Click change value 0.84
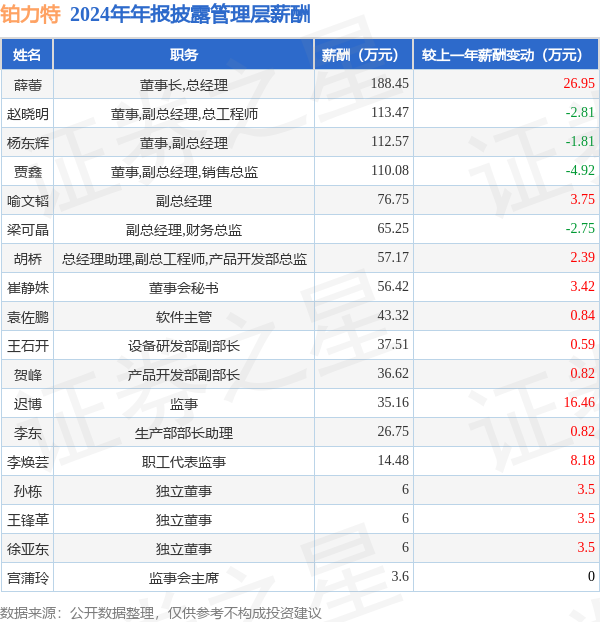The height and width of the screenshot is (622, 600). 583,315
